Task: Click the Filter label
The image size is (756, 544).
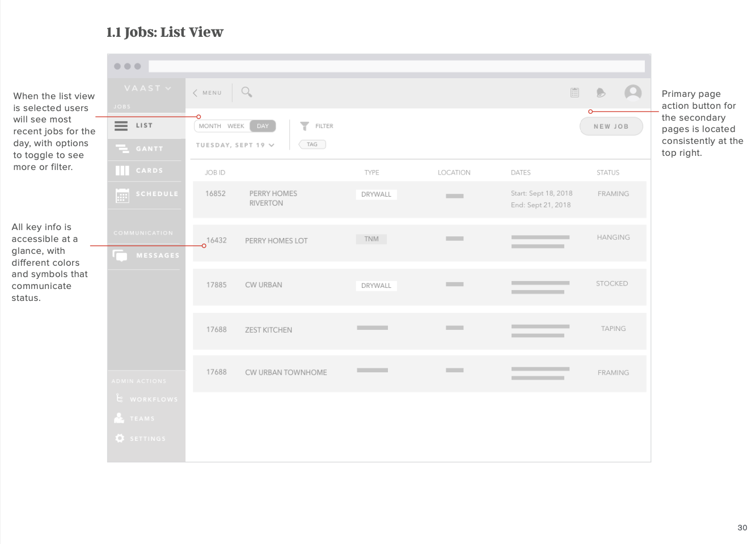Action: [324, 126]
